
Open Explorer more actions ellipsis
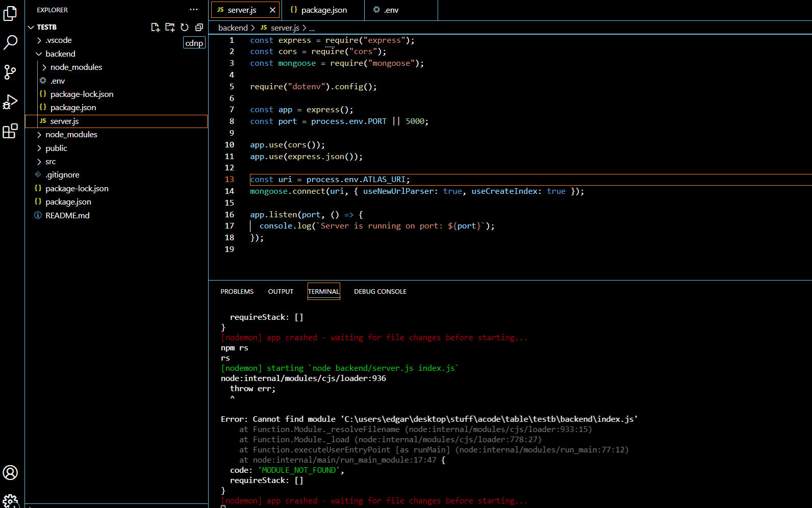point(193,10)
